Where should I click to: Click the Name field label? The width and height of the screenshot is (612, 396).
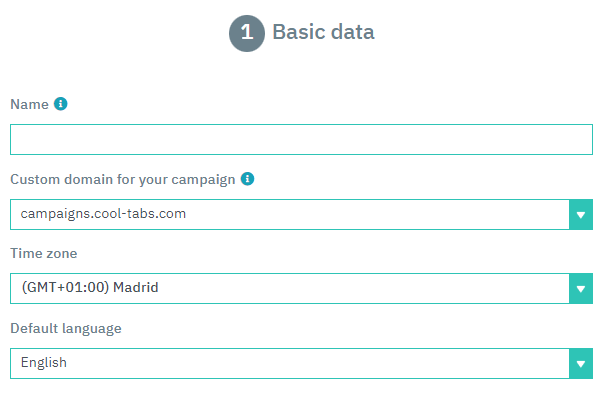[29, 105]
